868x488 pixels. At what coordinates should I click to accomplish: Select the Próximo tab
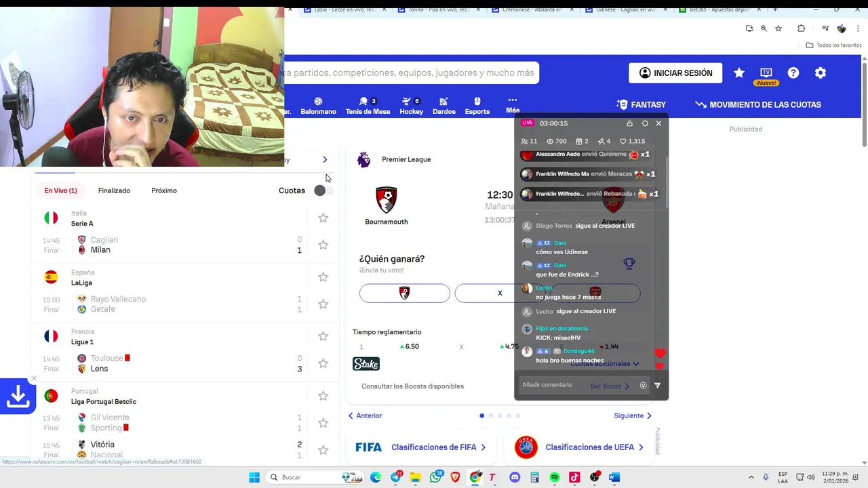pyautogui.click(x=164, y=190)
